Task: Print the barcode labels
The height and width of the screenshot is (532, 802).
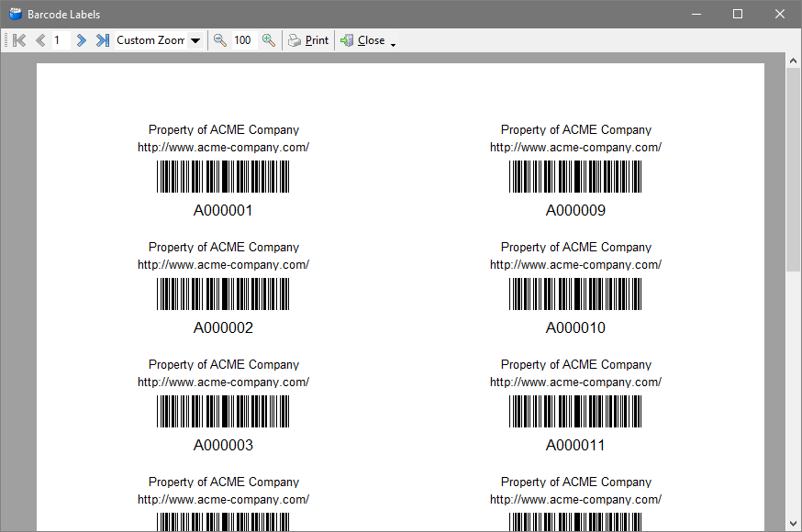Action: click(308, 40)
